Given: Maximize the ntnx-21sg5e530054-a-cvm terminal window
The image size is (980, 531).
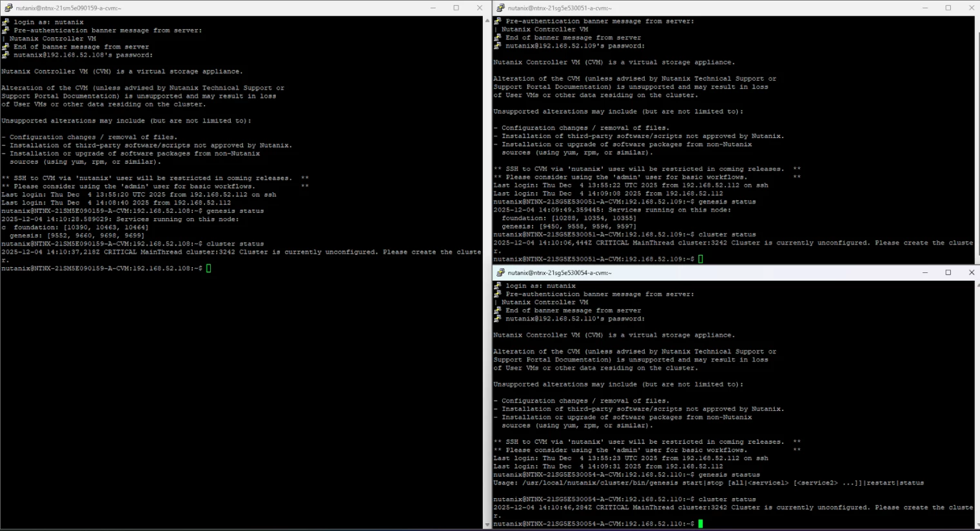Looking at the screenshot, I should coord(948,273).
